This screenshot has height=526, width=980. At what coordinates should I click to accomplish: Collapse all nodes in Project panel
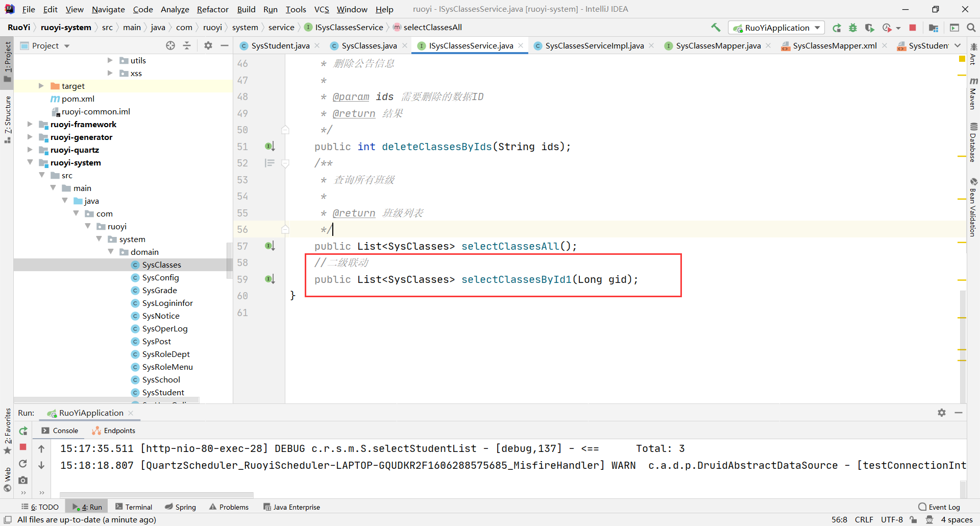tap(187, 45)
